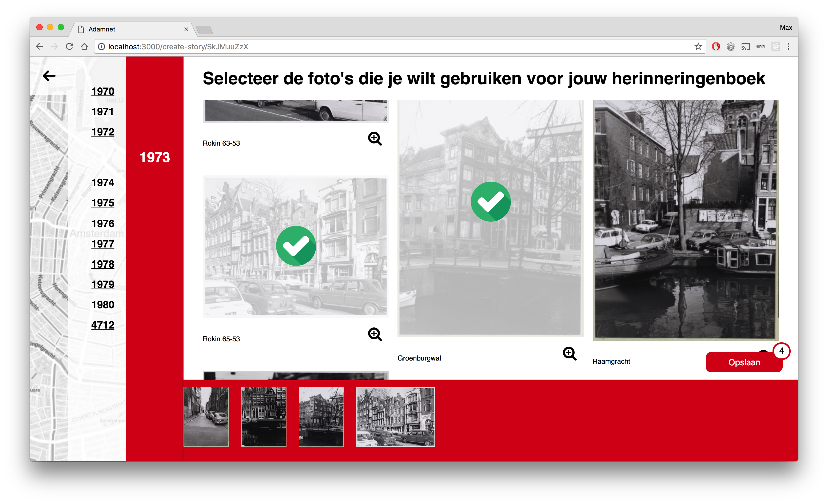Jump to year 1980
828x504 pixels.
[x=103, y=305]
